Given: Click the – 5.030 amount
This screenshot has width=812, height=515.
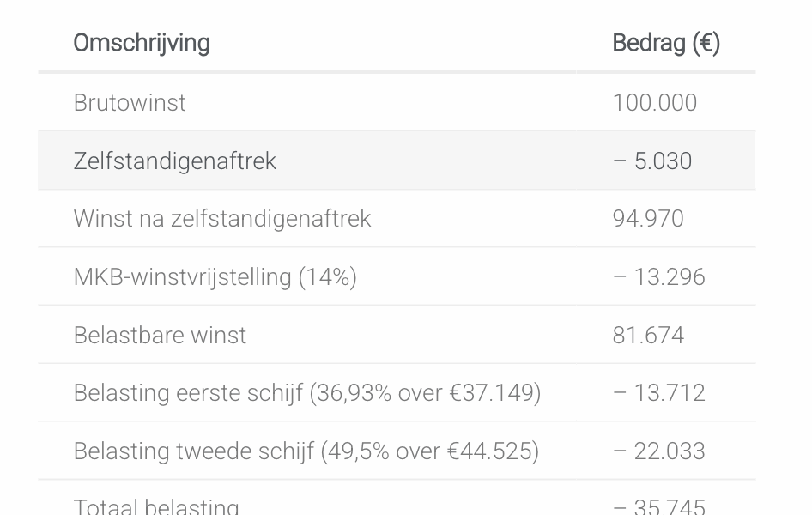Looking at the screenshot, I should (x=652, y=161).
